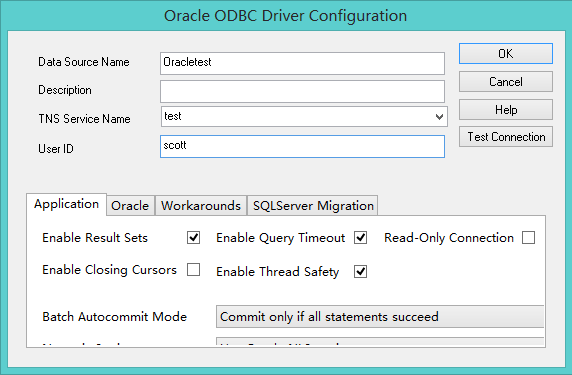Toggle Enable Thread Safety checkbox

click(360, 271)
